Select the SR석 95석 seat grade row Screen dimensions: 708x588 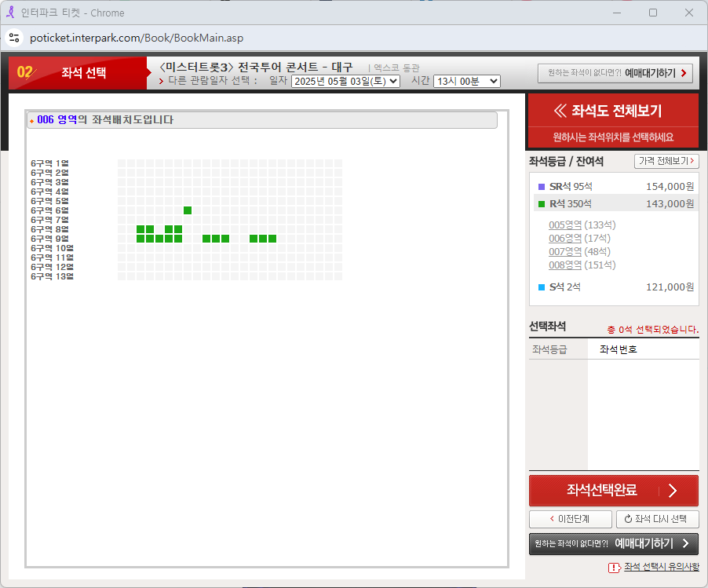tap(616, 187)
